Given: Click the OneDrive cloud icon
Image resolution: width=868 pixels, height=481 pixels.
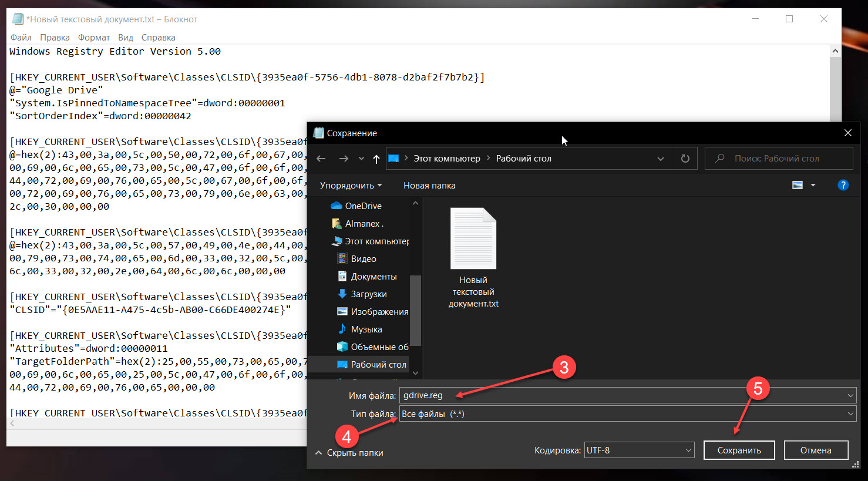Looking at the screenshot, I should pos(337,206).
